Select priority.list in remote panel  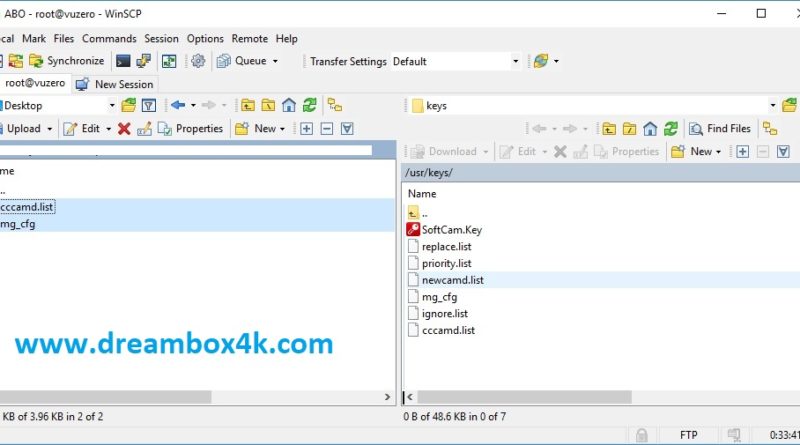tap(446, 263)
